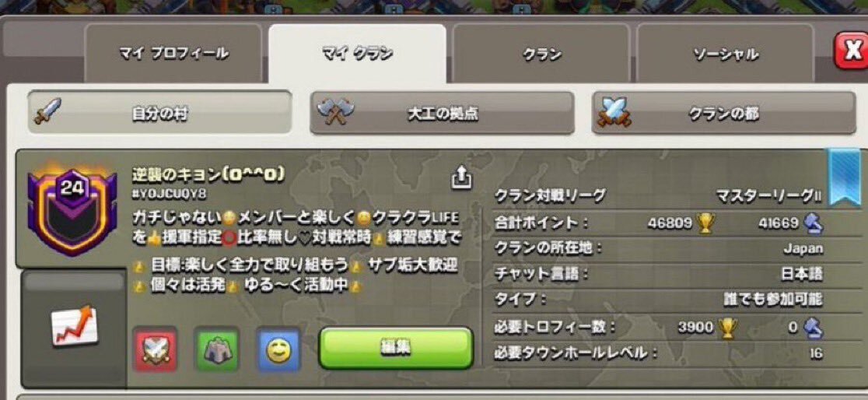Tap the share icon beside clan name
This screenshot has height=400, width=868.
tap(462, 177)
